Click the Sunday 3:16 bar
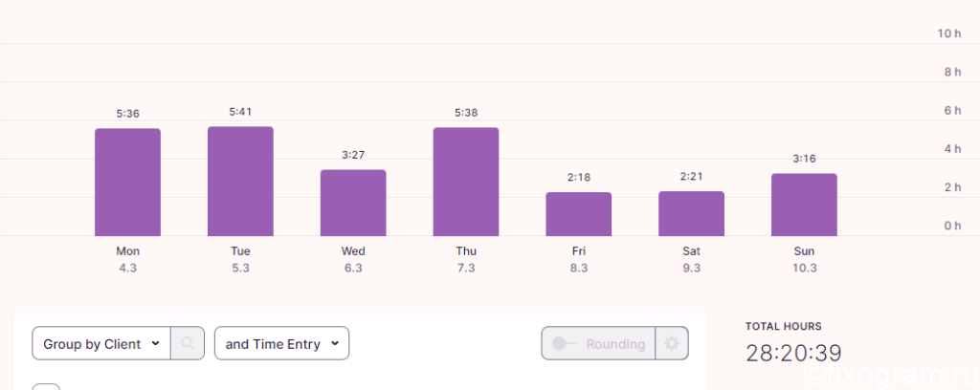 804,205
